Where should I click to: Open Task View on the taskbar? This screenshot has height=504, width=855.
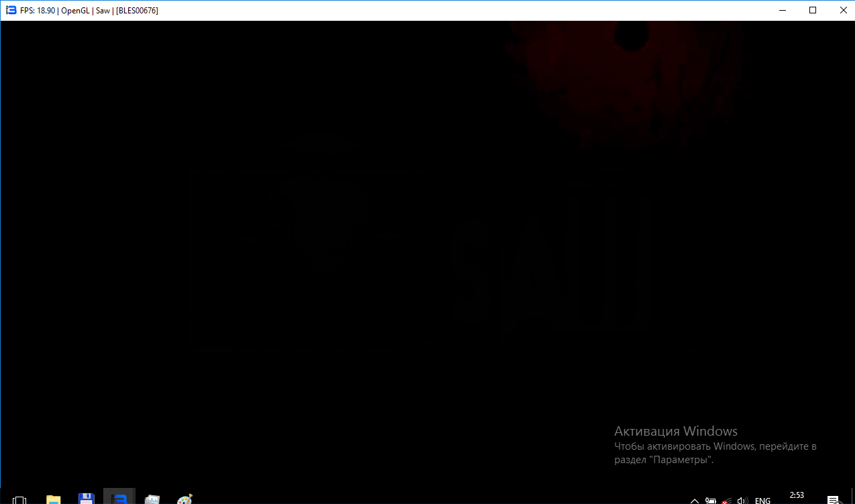[20, 500]
